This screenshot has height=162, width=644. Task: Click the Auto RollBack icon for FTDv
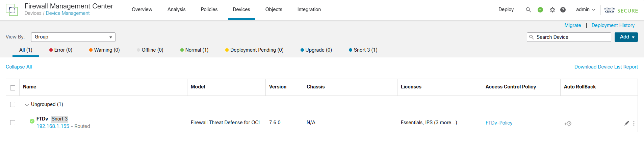pos(568,124)
